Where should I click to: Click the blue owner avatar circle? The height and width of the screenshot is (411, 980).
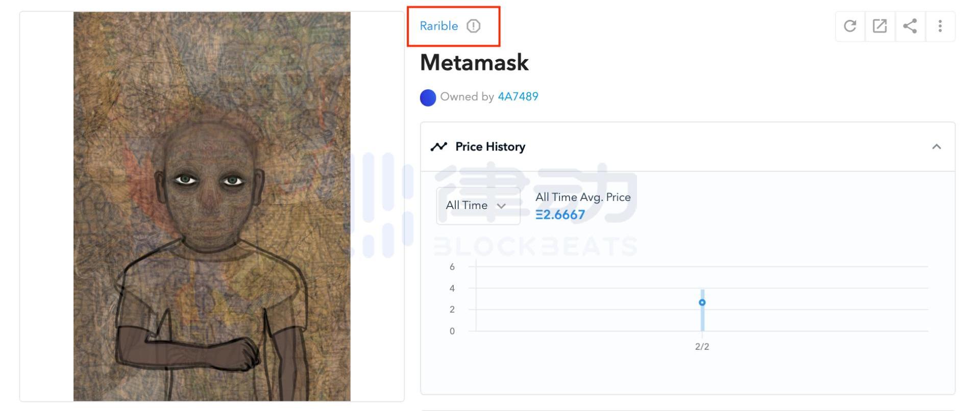428,97
